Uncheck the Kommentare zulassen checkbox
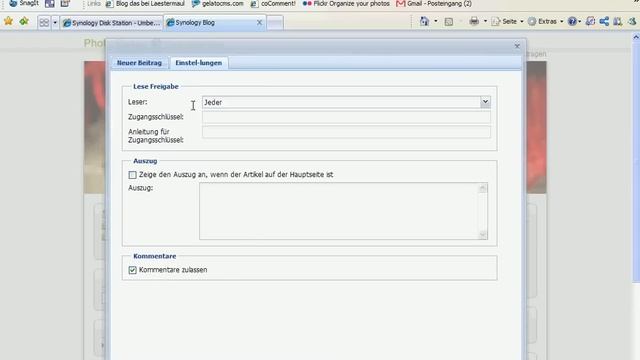This screenshot has width=640, height=360. [x=132, y=270]
